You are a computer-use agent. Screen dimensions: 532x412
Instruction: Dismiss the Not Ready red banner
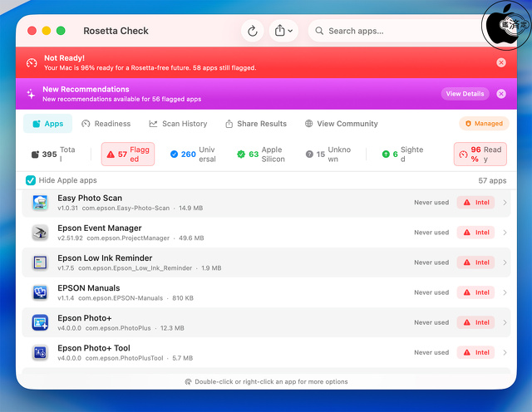(x=501, y=62)
